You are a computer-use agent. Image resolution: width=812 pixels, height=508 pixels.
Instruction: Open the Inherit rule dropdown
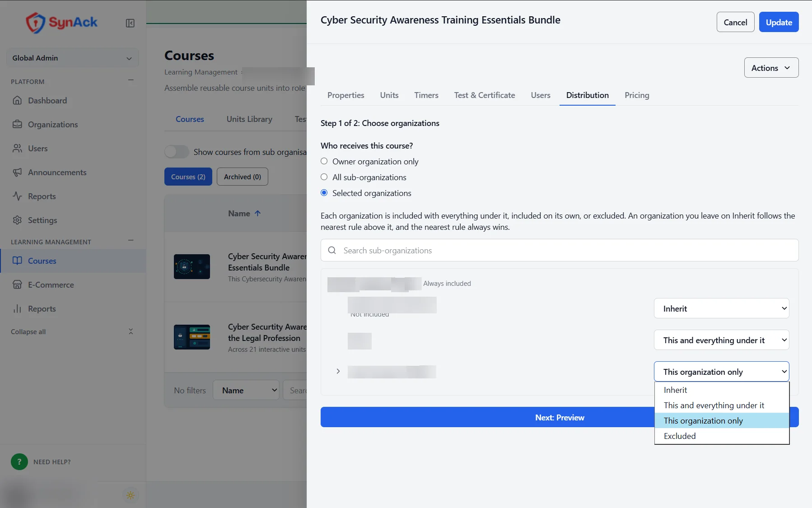[721, 308]
